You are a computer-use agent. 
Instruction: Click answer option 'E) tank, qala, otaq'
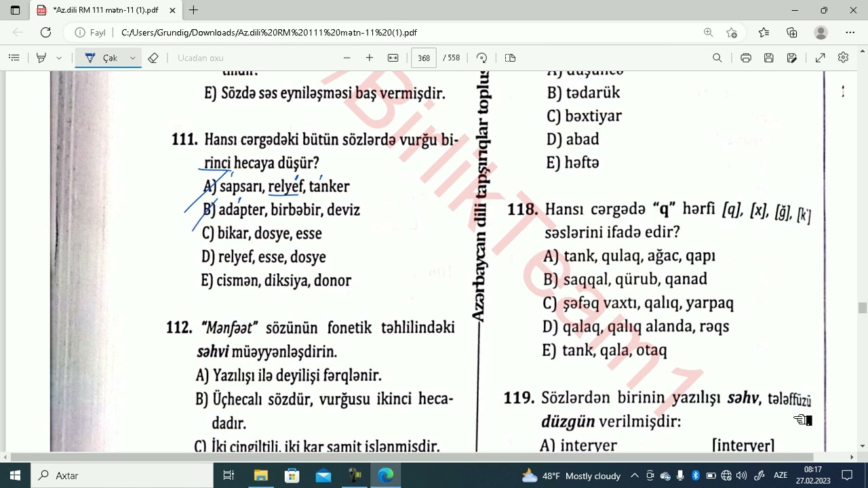point(605,350)
